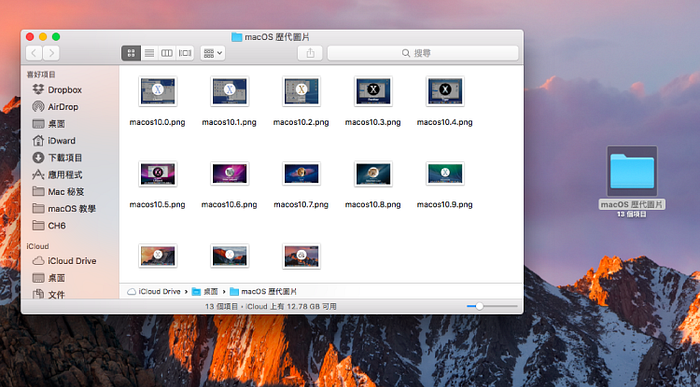The image size is (700, 387).
Task: Select macos10.4.png thumbnail
Action: (x=445, y=91)
